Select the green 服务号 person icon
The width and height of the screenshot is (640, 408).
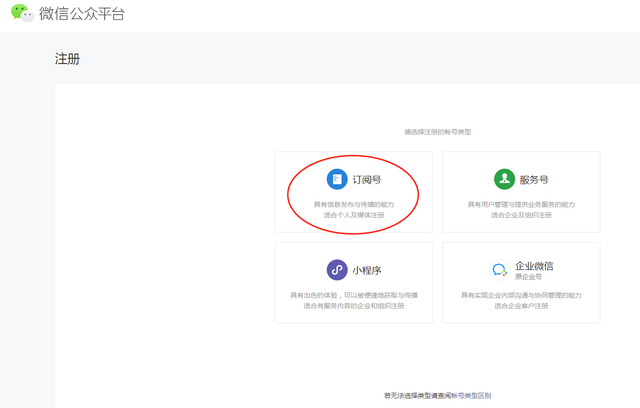504,179
